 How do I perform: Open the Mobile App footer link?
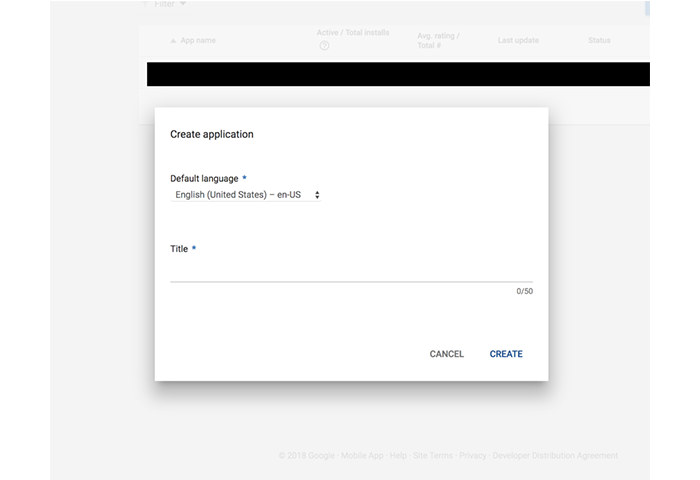click(x=363, y=456)
